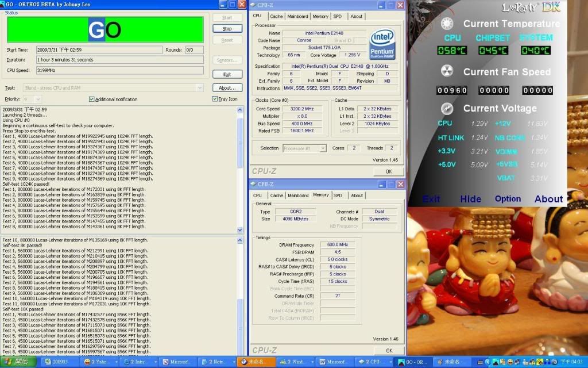Click Exit in the LanParty DK monitor
588x368 pixels.
pos(431,199)
